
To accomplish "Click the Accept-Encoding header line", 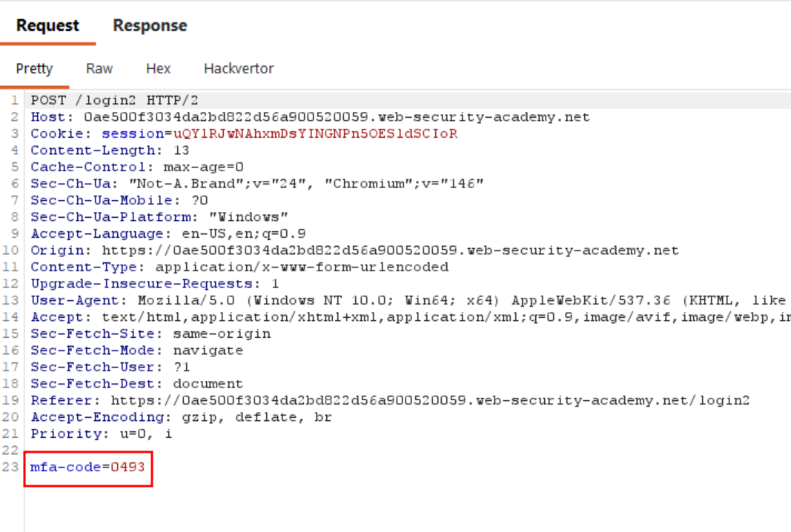I will (181, 417).
